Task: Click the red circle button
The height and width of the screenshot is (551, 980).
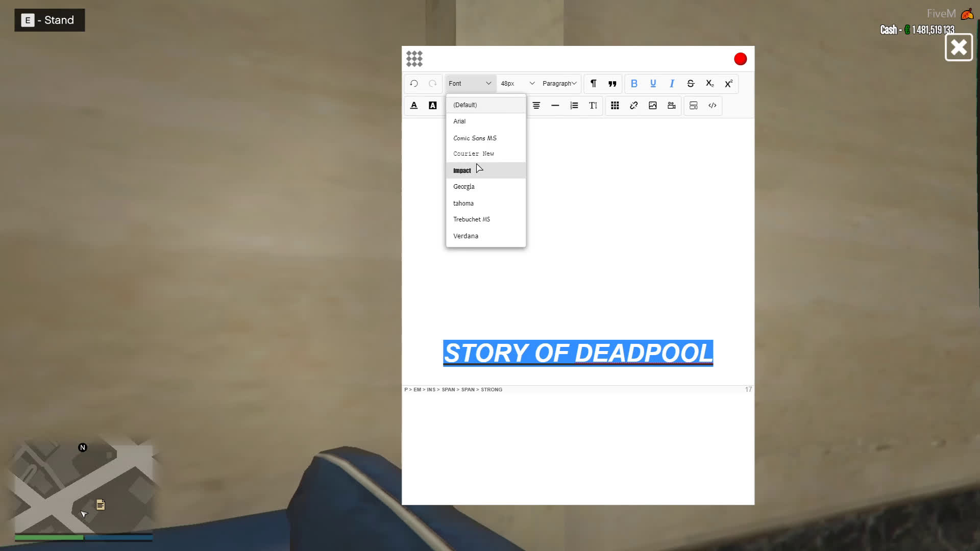Action: click(x=740, y=59)
